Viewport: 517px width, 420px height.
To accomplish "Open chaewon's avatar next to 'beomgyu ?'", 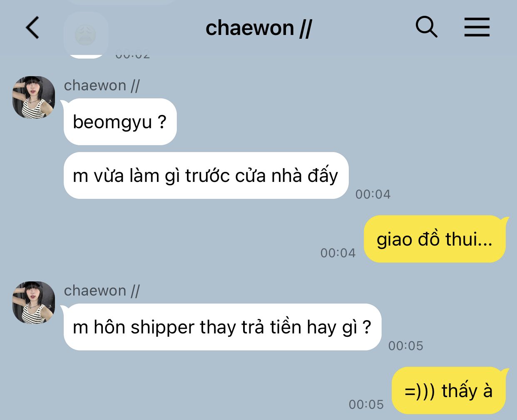I will click(34, 97).
